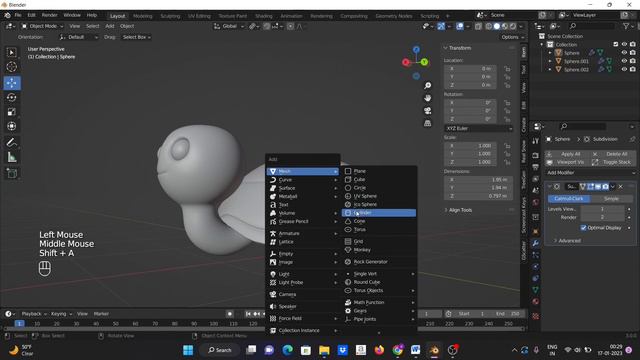Choose Torus from Mesh submenu

(379, 229)
